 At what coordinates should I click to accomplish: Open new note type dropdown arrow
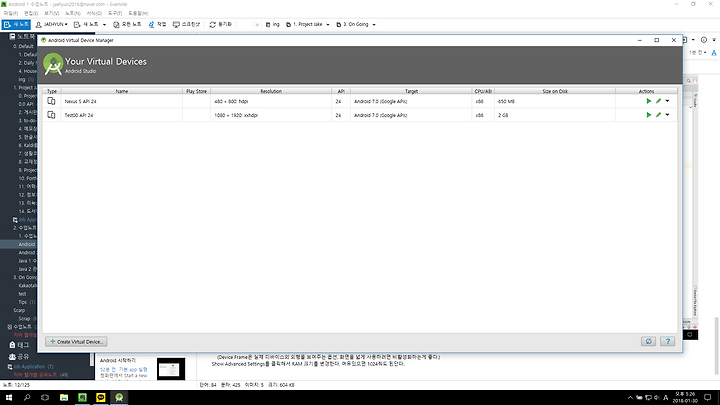pyautogui.click(x=104, y=24)
